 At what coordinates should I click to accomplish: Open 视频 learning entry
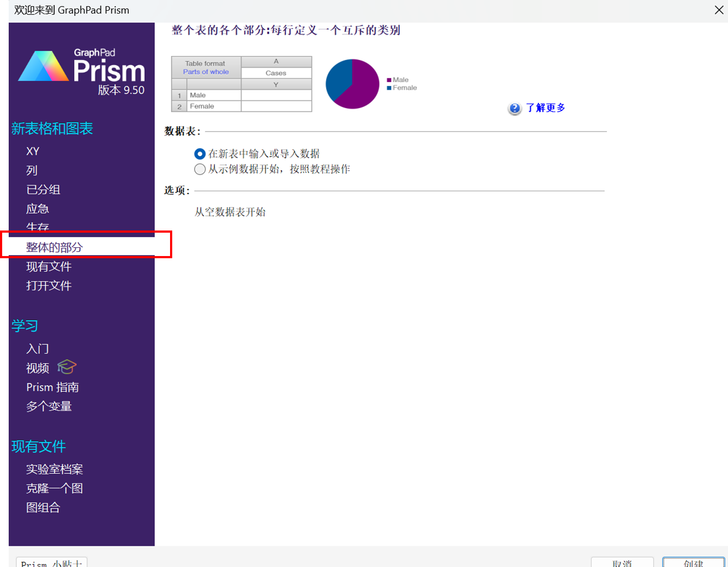pos(37,368)
